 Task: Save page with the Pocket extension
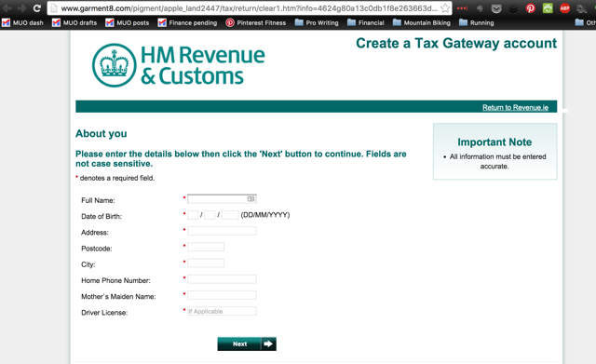[x=496, y=8]
